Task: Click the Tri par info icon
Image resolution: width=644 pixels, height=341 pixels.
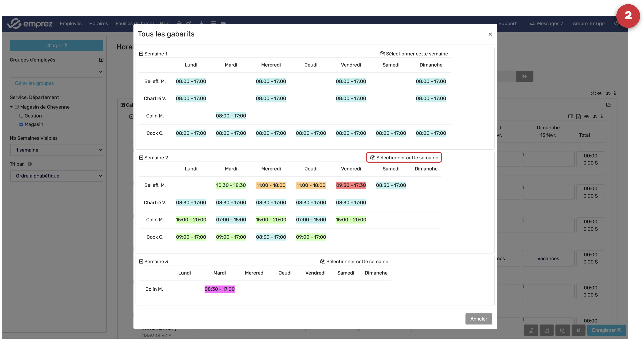Action: pos(30,164)
